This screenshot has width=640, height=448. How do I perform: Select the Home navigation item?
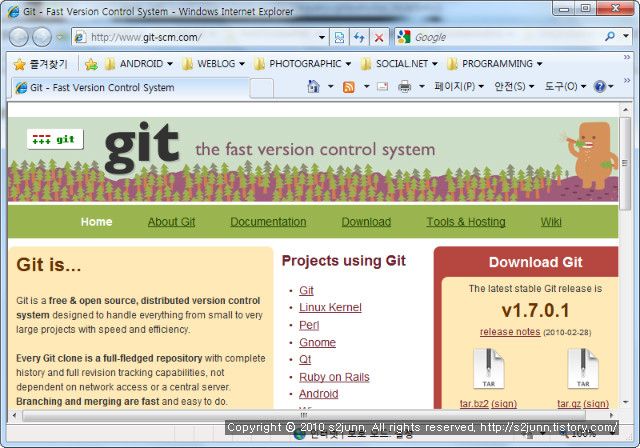click(x=96, y=222)
